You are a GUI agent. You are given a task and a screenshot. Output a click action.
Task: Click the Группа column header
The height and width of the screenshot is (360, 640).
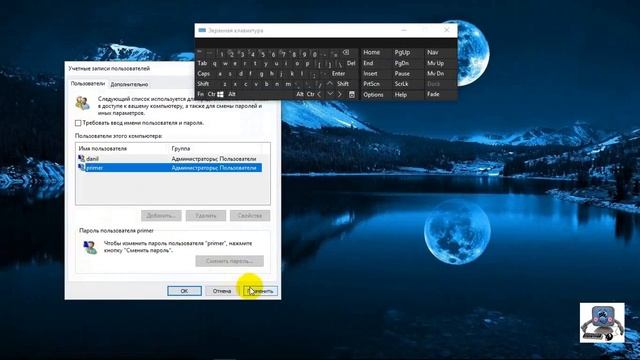pos(181,149)
